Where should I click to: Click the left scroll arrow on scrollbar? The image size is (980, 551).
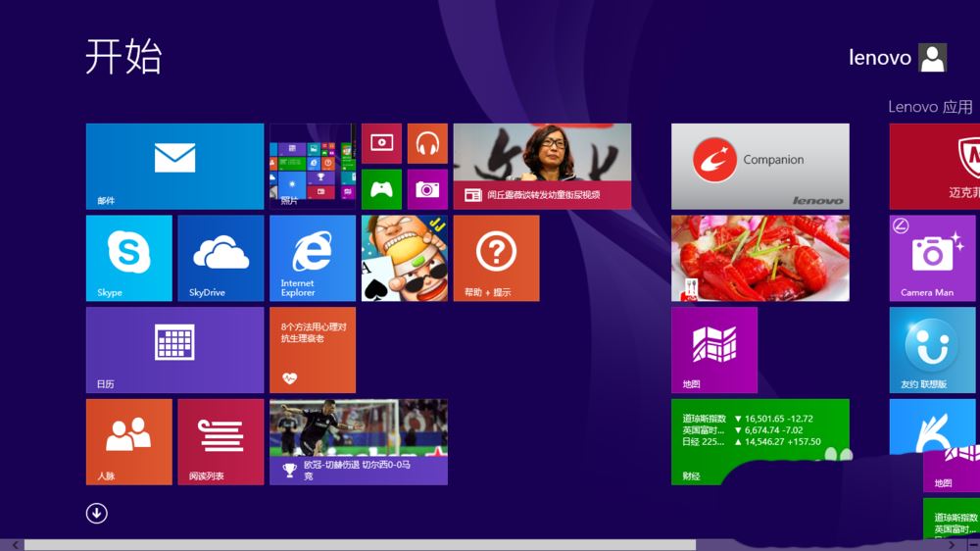click(15, 545)
